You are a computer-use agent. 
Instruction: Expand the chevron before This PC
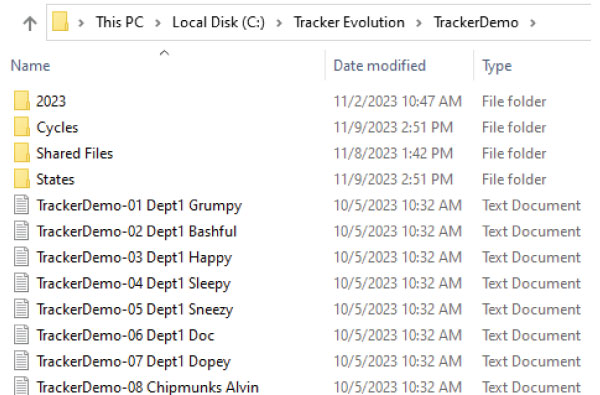point(81,23)
